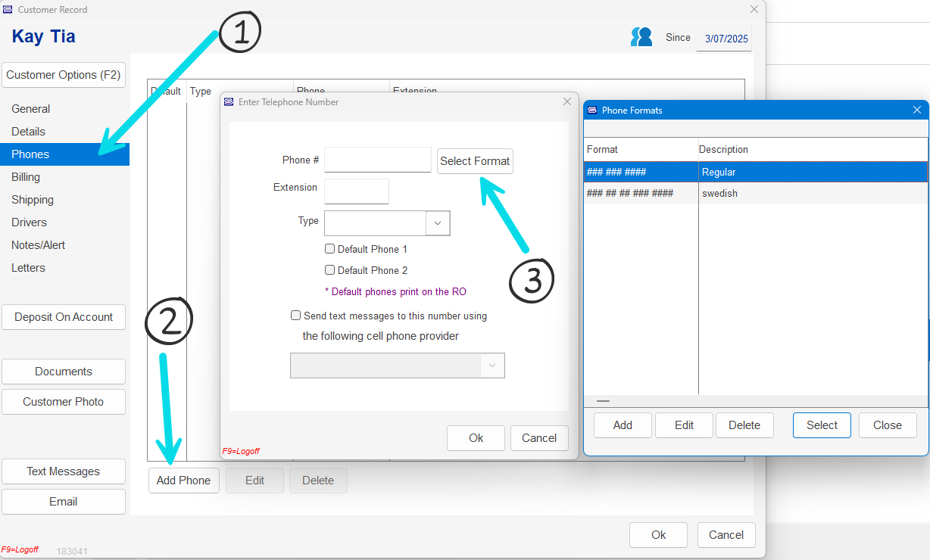Enable send text messages to this number
The image size is (930, 560).
pyautogui.click(x=295, y=316)
